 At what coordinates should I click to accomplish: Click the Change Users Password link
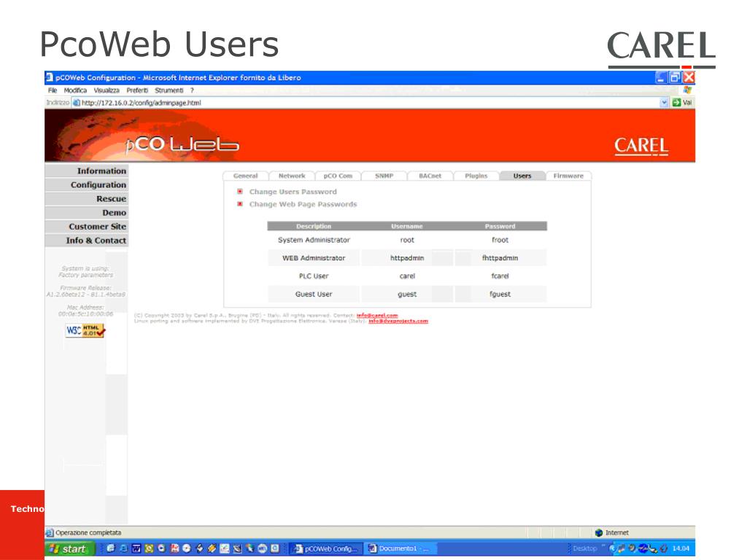(293, 192)
